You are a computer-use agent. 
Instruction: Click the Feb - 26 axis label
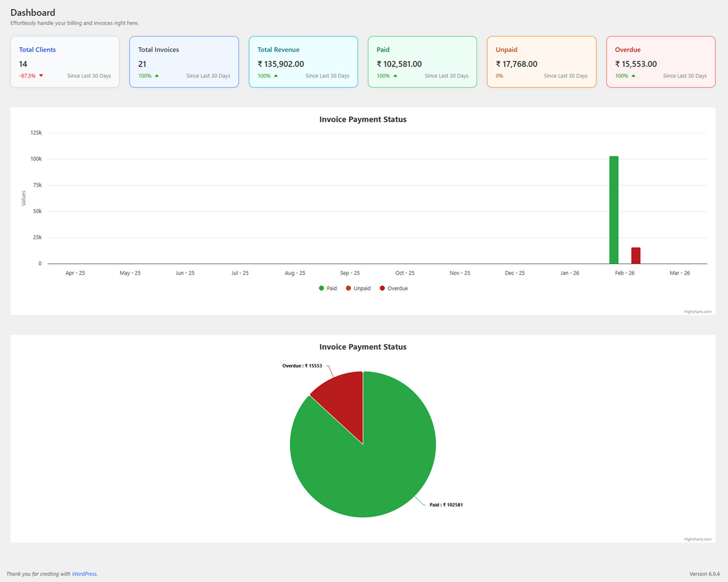coord(624,273)
